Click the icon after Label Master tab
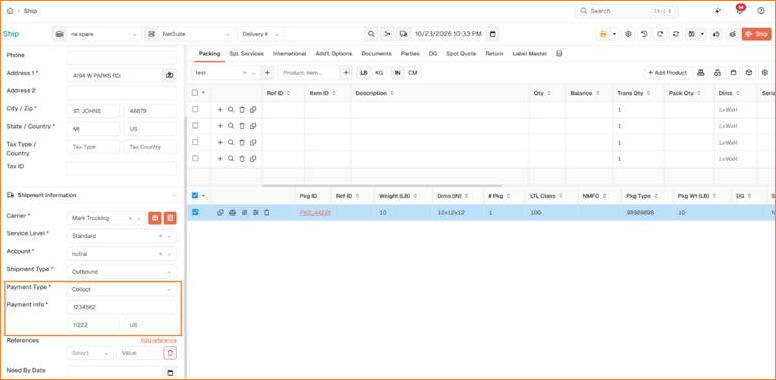 pyautogui.click(x=559, y=53)
